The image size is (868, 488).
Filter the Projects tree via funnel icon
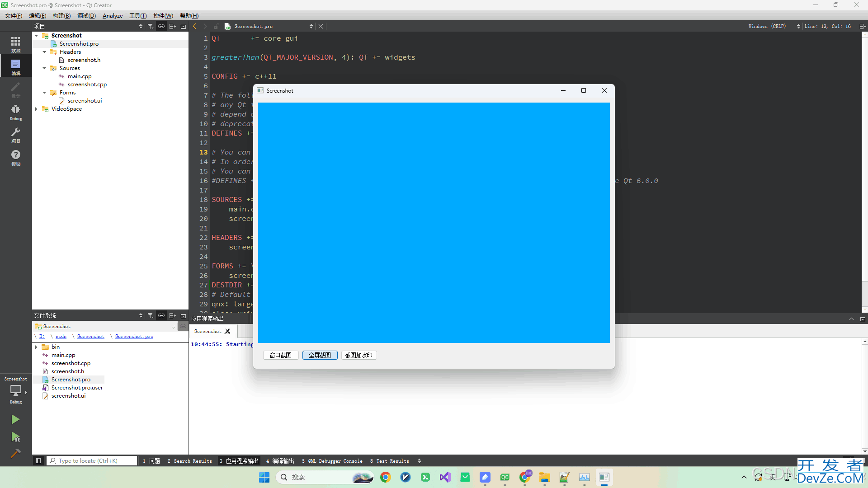tap(151, 26)
